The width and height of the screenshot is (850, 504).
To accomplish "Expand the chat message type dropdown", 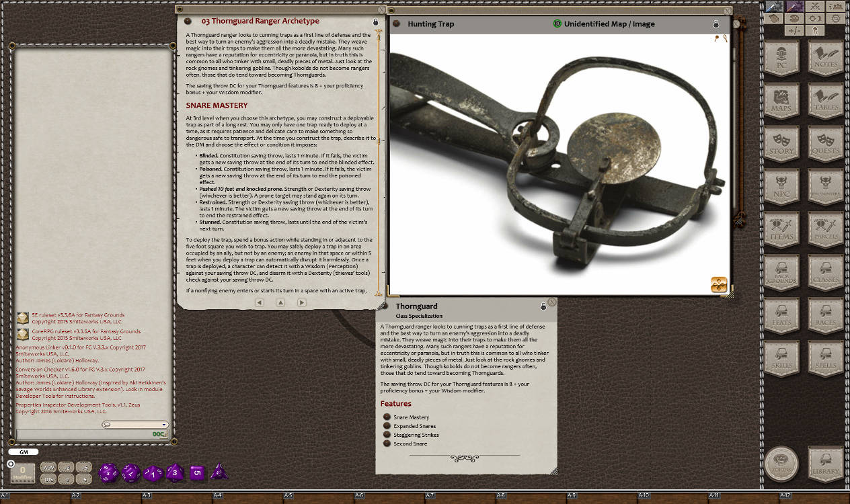I will tap(163, 424).
